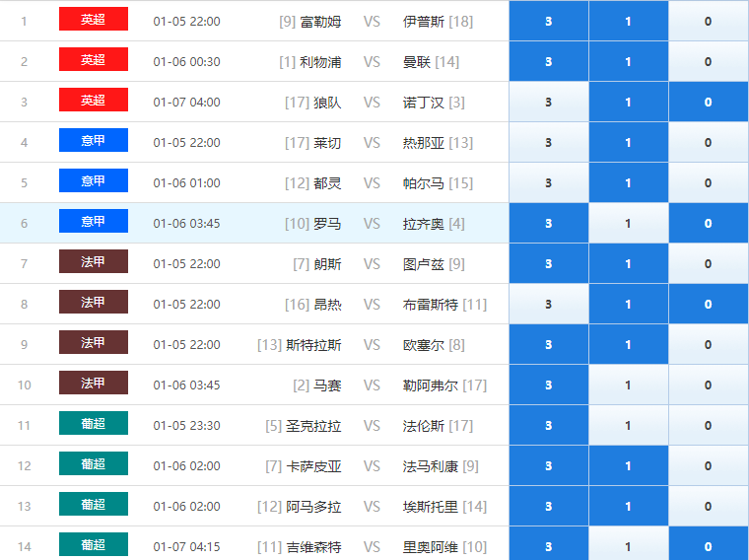Toggle the 3 pick for 朗斯 vs 图卢兹
The height and width of the screenshot is (560, 749).
tap(549, 264)
